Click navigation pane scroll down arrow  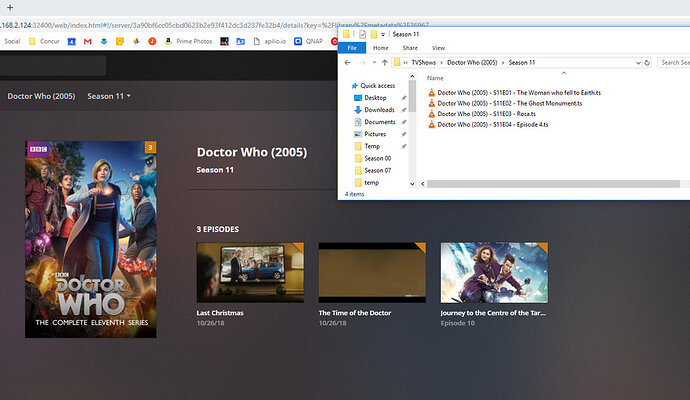tap(412, 184)
